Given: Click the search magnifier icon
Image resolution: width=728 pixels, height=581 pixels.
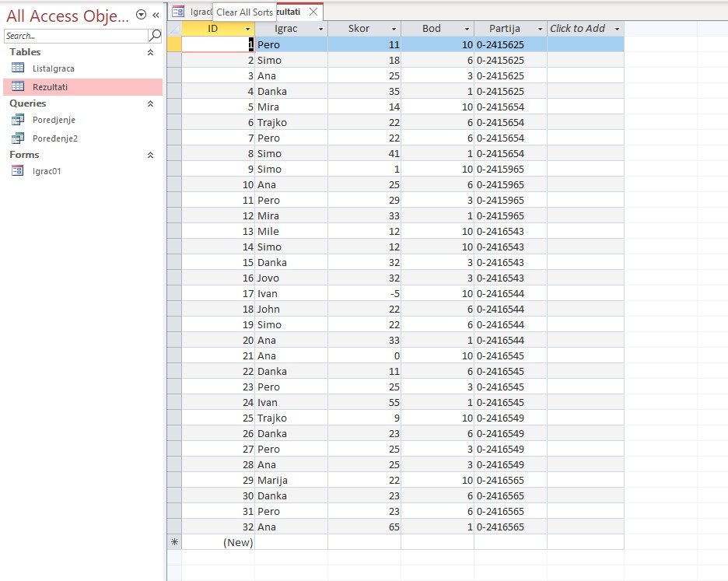Looking at the screenshot, I should 155,35.
